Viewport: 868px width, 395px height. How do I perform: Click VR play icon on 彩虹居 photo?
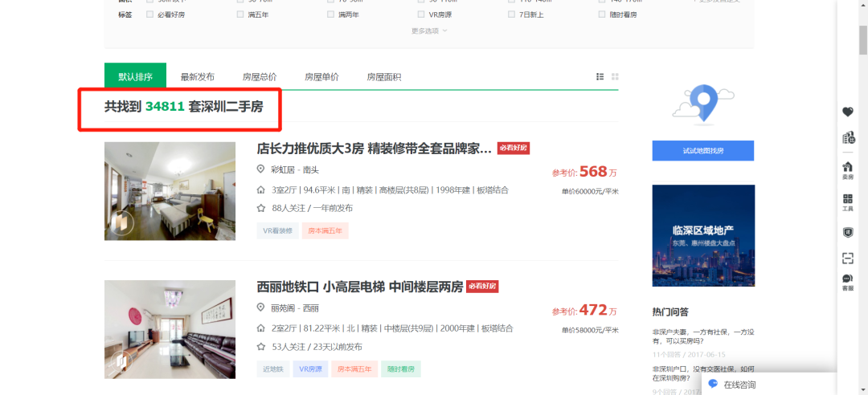(x=122, y=223)
